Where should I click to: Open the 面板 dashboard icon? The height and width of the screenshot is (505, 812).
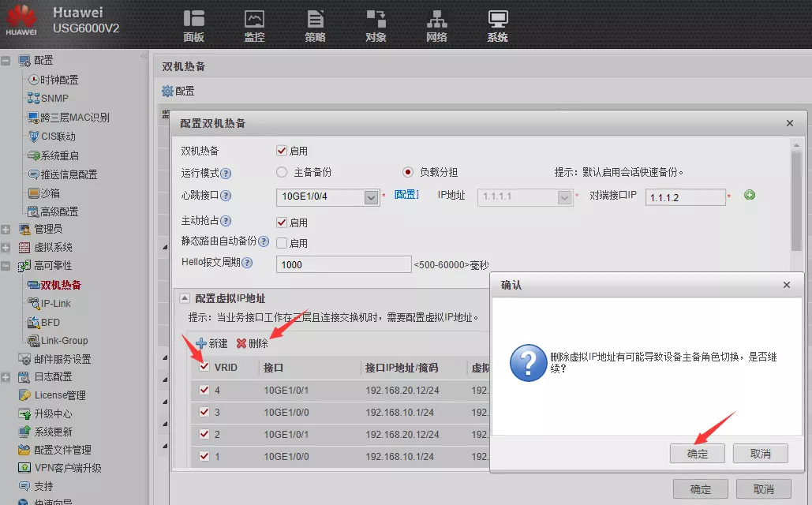193,20
